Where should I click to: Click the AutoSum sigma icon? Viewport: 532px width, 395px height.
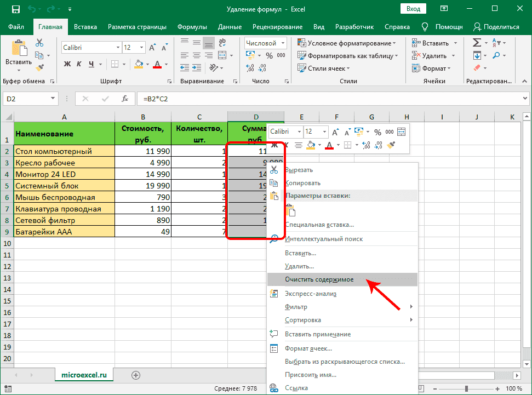click(x=477, y=43)
